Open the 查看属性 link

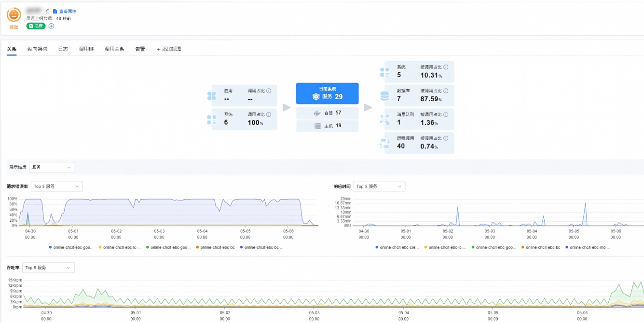pyautogui.click(x=65, y=11)
